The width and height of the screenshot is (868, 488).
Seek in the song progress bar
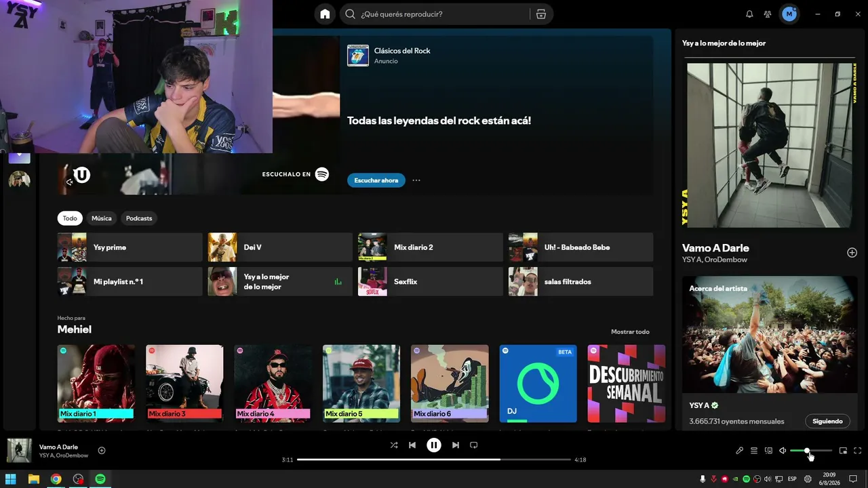click(435, 460)
